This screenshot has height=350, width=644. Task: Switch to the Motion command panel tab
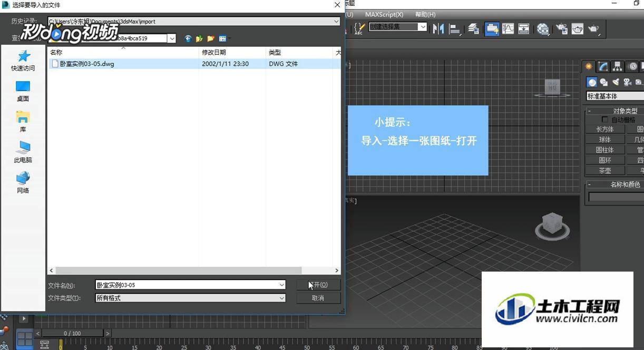pyautogui.click(x=633, y=66)
